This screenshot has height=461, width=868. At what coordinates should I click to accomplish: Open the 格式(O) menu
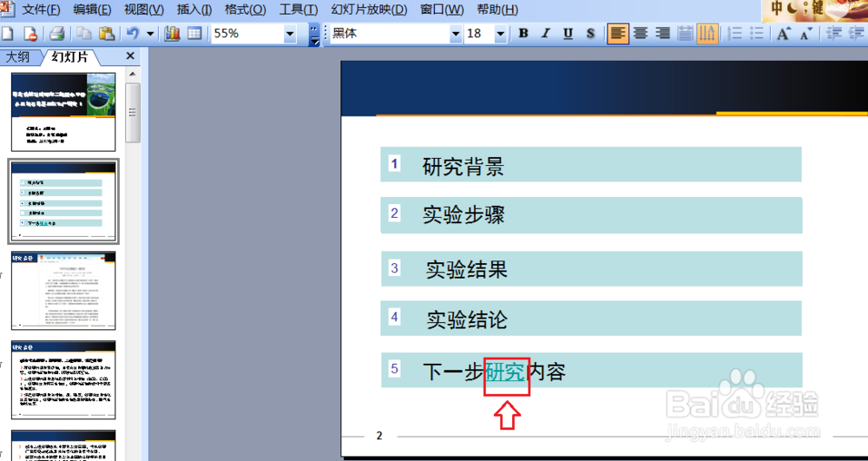pos(246,10)
